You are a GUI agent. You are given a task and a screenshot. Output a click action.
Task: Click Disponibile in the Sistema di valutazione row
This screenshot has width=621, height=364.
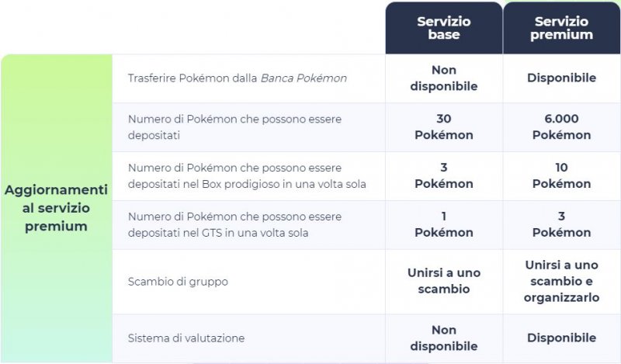tap(561, 338)
